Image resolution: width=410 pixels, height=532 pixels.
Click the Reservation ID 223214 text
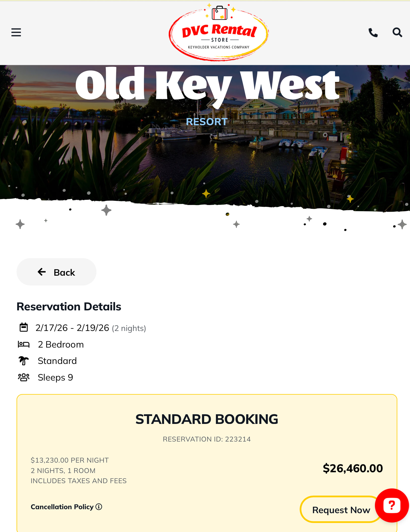pos(207,439)
